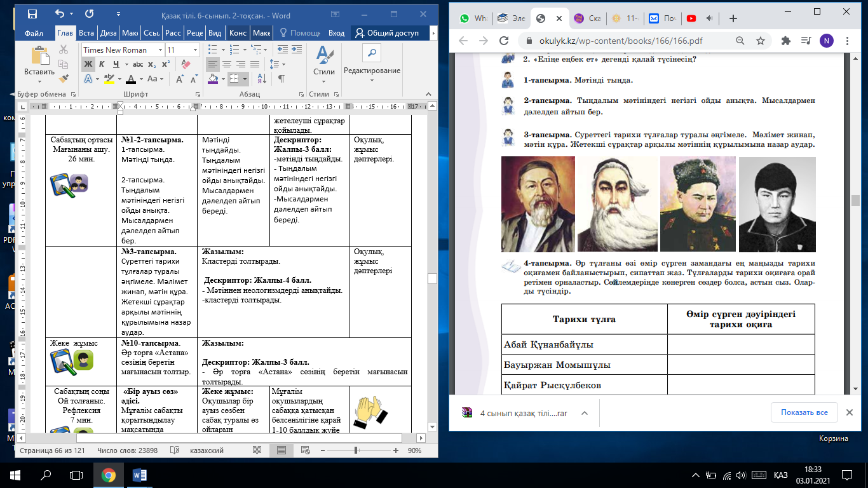Viewport: 868px width, 488px height.
Task: Toggle italic (К) formatting
Action: 102,64
